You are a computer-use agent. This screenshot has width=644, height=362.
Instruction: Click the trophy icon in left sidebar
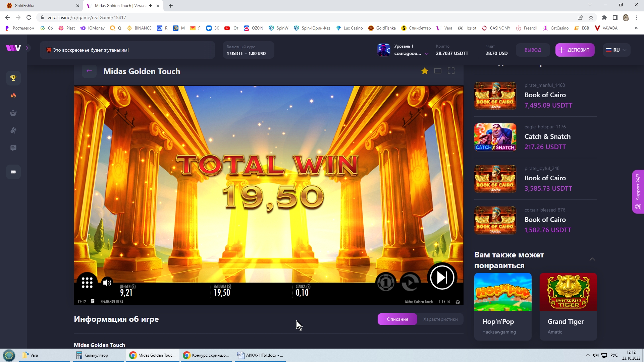[x=13, y=78]
